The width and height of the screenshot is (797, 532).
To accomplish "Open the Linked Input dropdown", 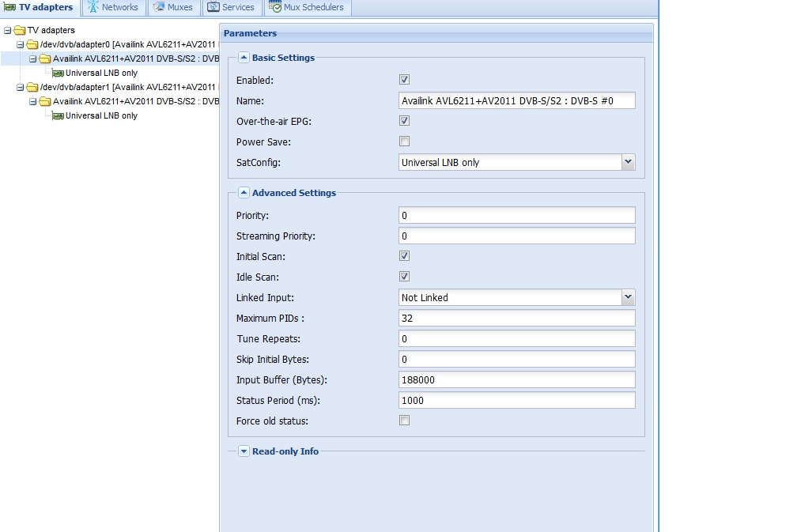I will pos(629,297).
